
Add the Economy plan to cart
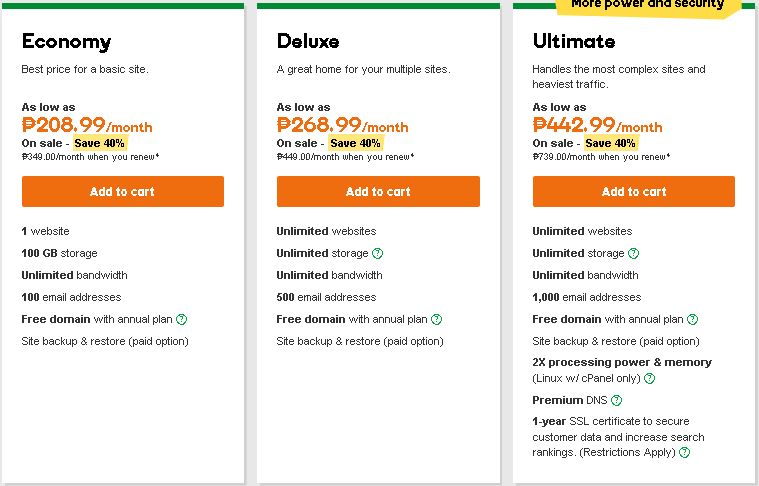pos(122,192)
